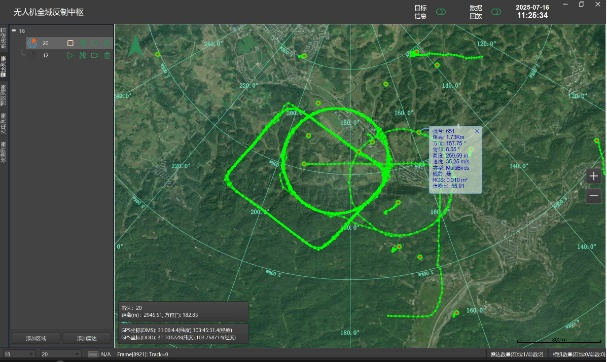Click the rightmost radar status entry
607x362 pixels.
[x=578, y=354]
